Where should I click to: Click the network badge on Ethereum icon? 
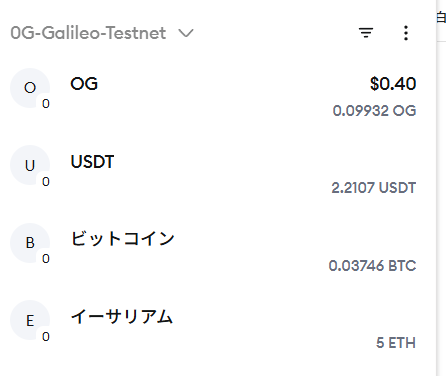coord(46,336)
